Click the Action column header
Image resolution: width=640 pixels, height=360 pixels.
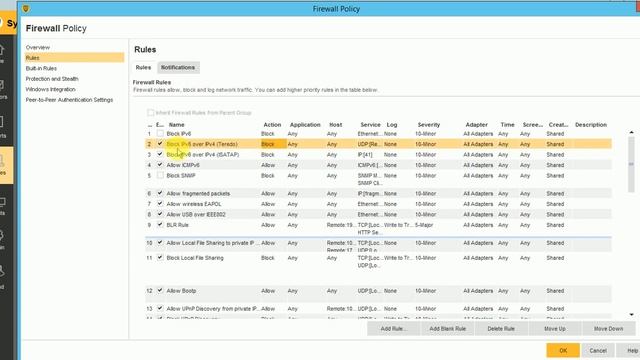(272, 125)
